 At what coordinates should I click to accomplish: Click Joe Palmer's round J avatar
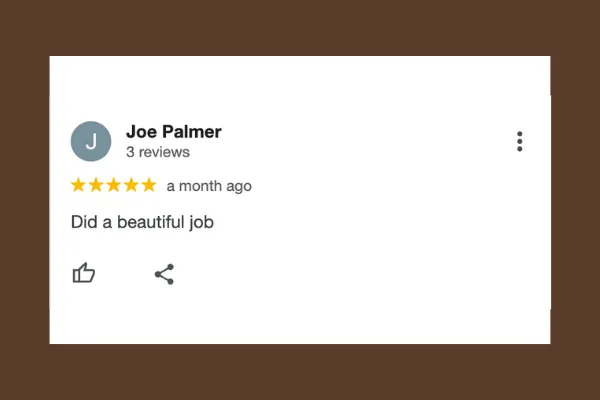tap(91, 141)
